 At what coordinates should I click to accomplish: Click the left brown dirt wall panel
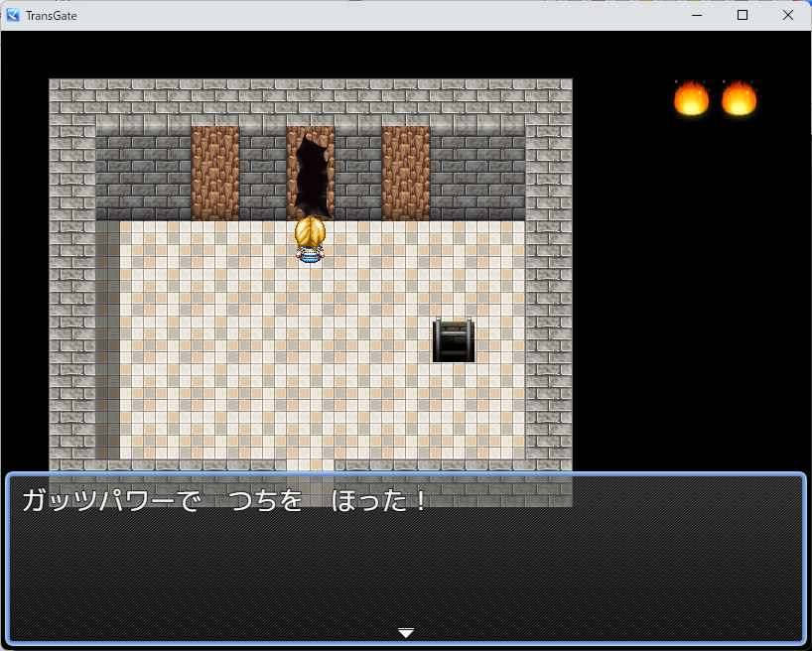(x=215, y=174)
